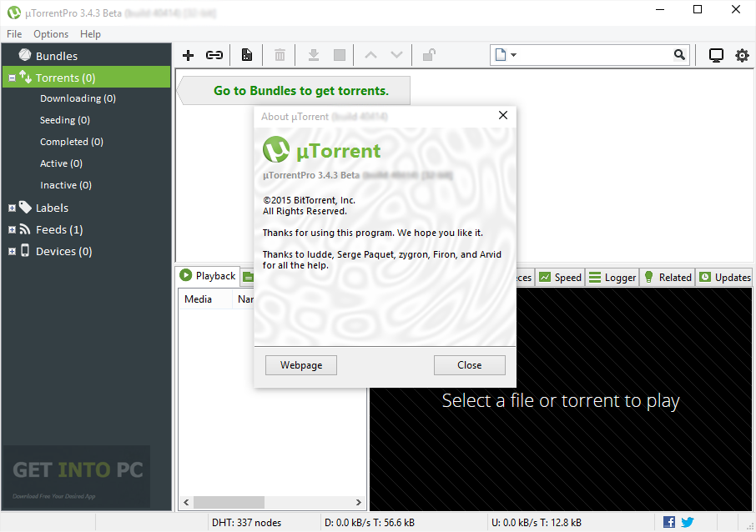Click Create New Torrent file icon

(247, 55)
